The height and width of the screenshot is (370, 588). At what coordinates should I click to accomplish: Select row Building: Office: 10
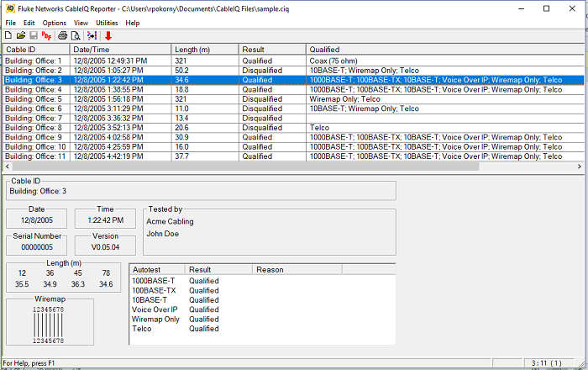pos(294,146)
